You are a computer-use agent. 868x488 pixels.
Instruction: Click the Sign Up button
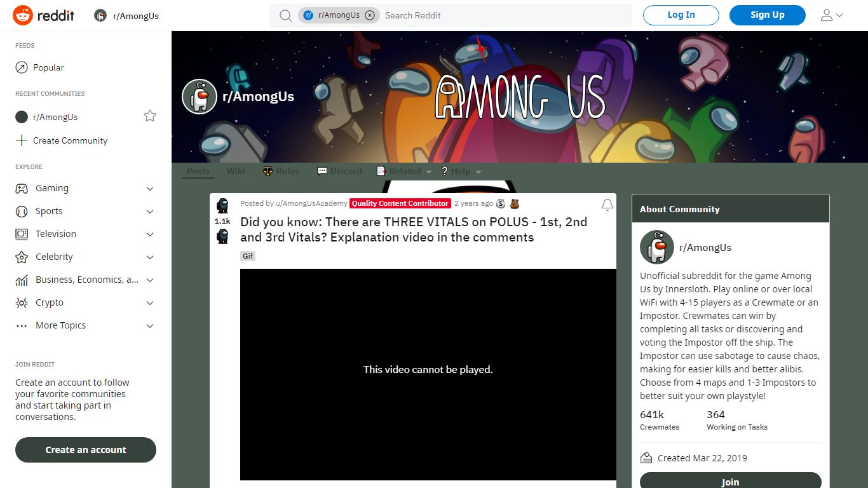point(768,15)
